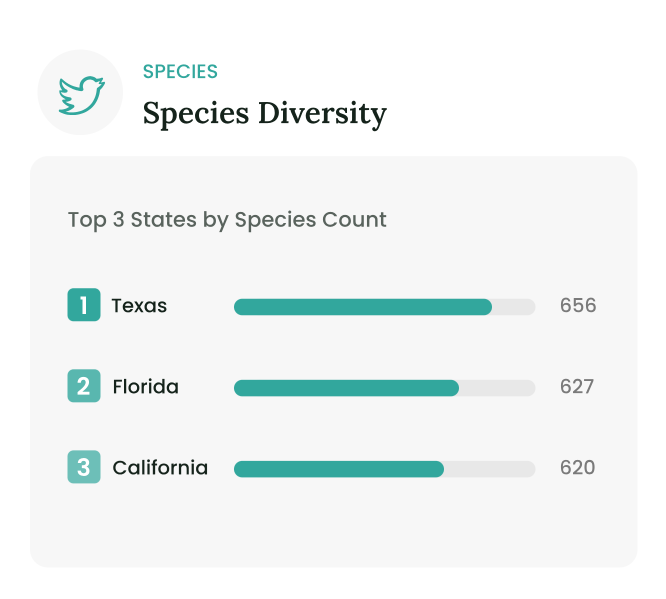Select the rank 3 badge
The width and height of the screenshot is (666, 599).
coord(84,467)
